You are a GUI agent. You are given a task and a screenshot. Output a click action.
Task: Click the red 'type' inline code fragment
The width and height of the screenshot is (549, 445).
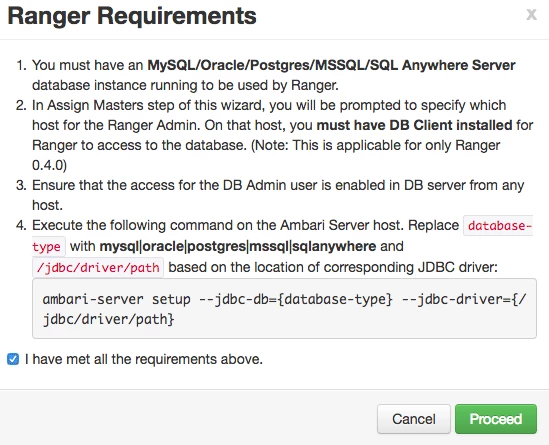click(48, 247)
